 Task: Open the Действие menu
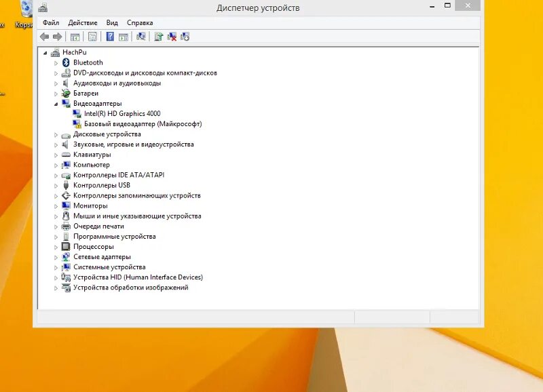pyautogui.click(x=83, y=23)
